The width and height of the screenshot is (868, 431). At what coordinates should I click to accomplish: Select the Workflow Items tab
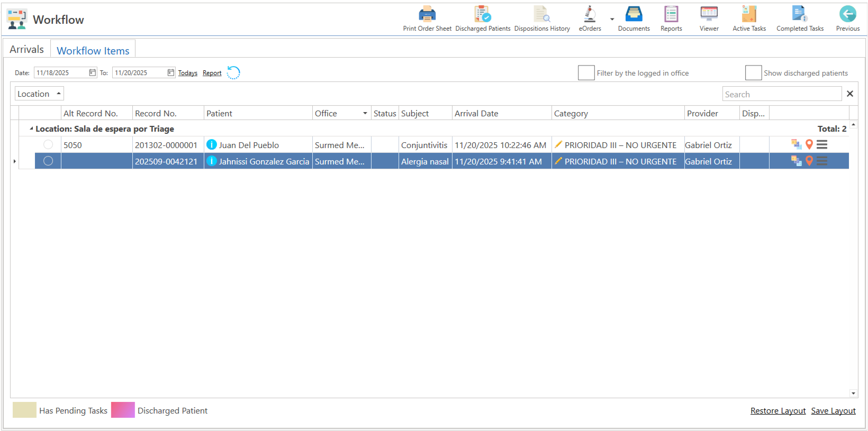(x=93, y=51)
